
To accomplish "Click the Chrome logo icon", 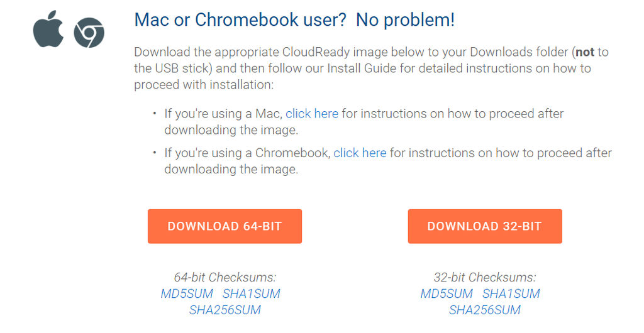I will click(x=89, y=33).
